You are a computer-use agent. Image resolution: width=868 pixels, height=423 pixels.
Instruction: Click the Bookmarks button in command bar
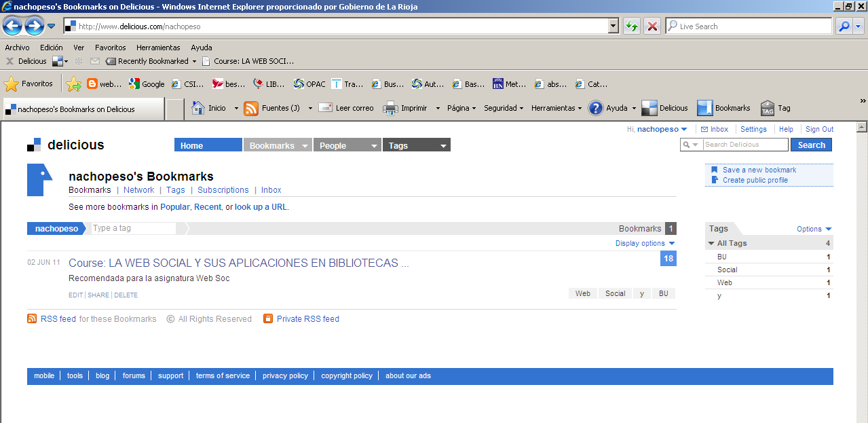pos(723,108)
